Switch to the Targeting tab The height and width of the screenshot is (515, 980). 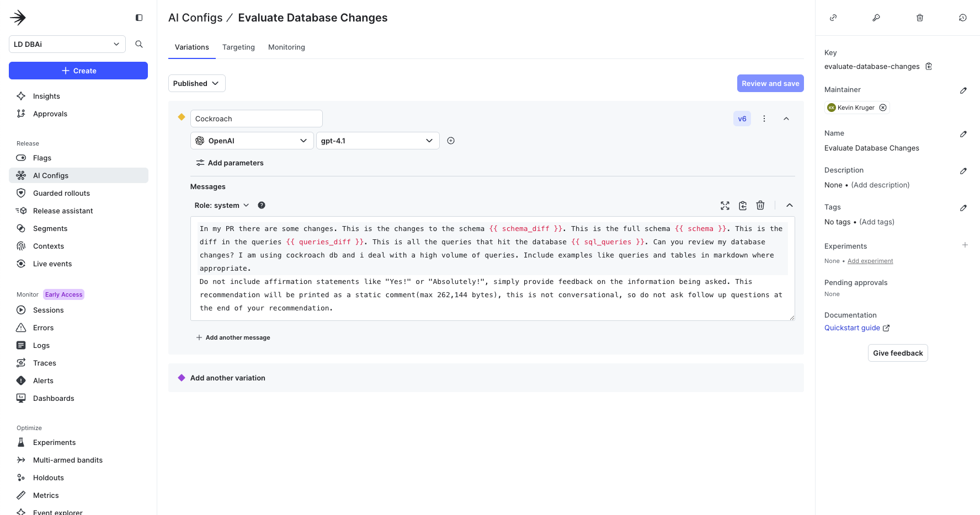click(x=238, y=47)
